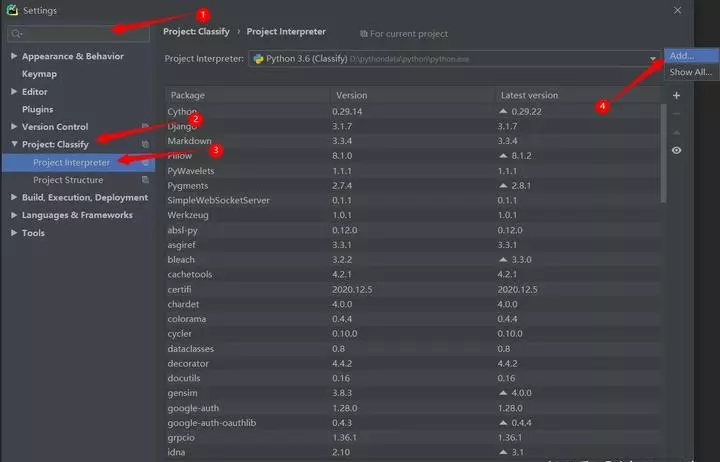
Task: Click Django version 3.1.7 cell
Action: tap(342, 126)
